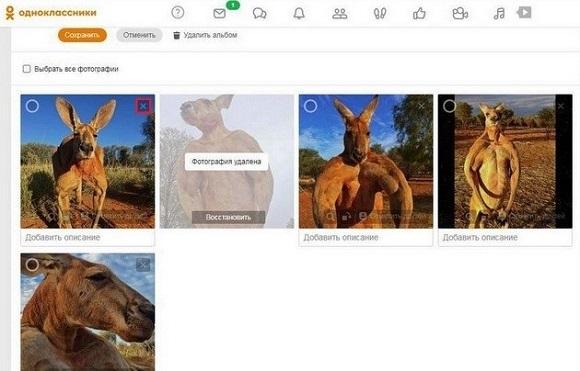Select fourth photo via its circle
The width and height of the screenshot is (580, 371).
[x=449, y=106]
